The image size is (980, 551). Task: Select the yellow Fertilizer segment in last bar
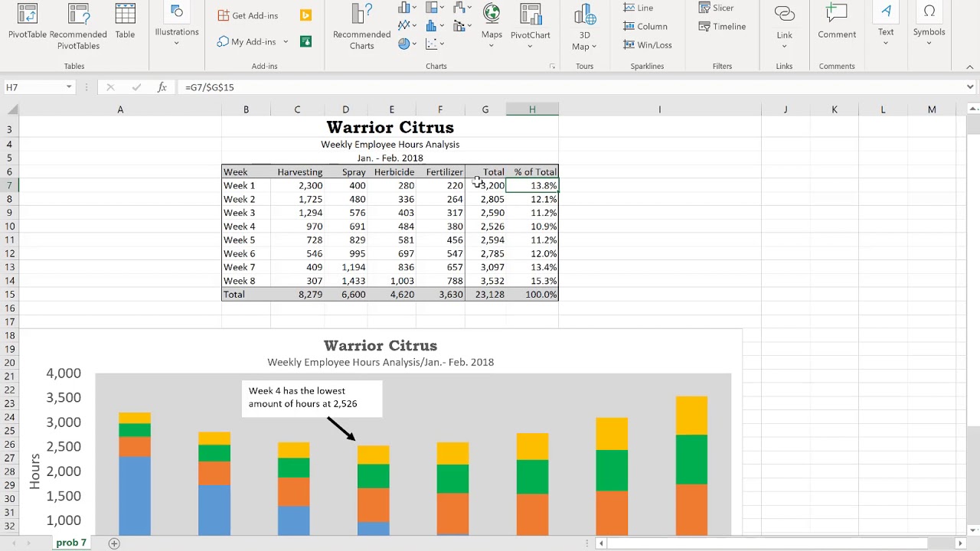tap(691, 416)
